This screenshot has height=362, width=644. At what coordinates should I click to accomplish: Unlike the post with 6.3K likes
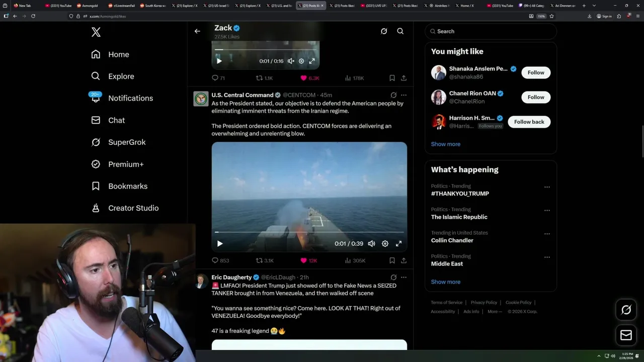tap(309, 78)
